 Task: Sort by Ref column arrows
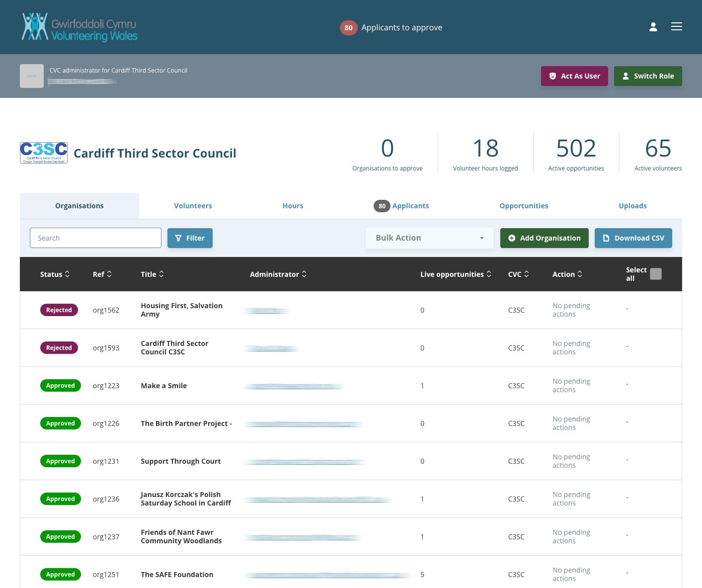tap(109, 274)
